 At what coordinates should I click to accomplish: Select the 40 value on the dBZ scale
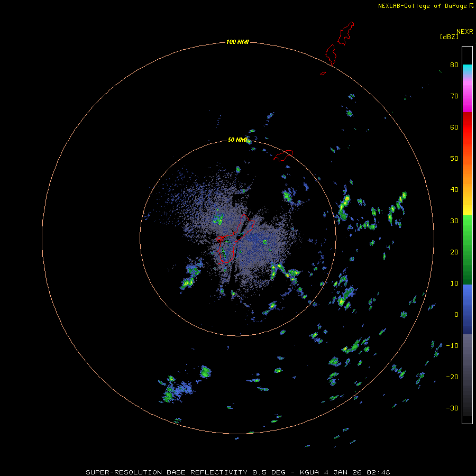pos(454,190)
